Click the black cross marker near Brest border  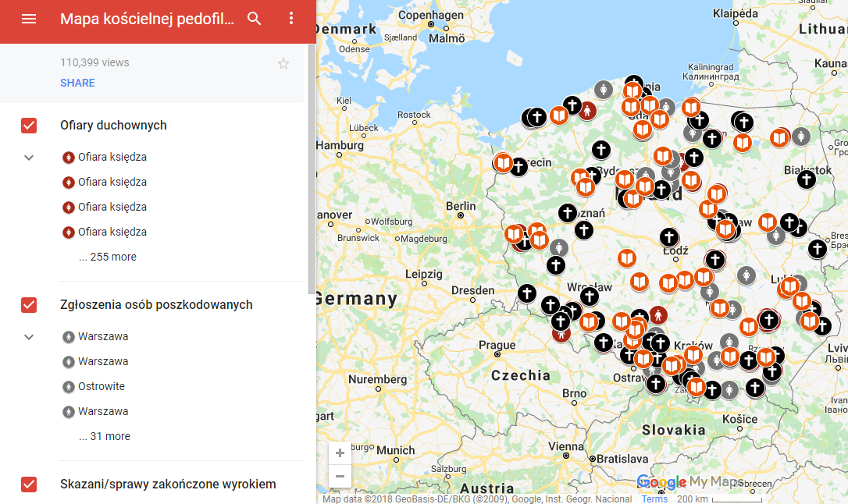pos(818,248)
